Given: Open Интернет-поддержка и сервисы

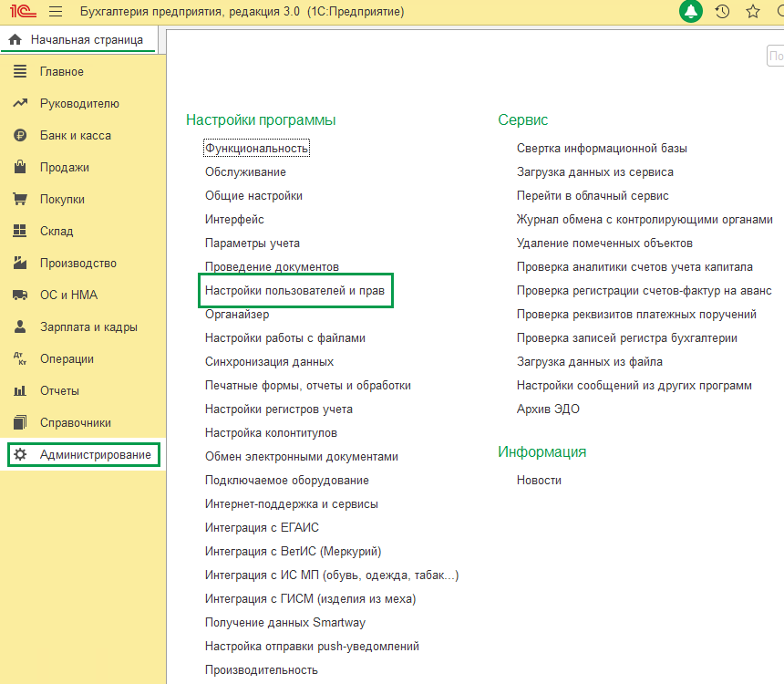Looking at the screenshot, I should (x=292, y=503).
